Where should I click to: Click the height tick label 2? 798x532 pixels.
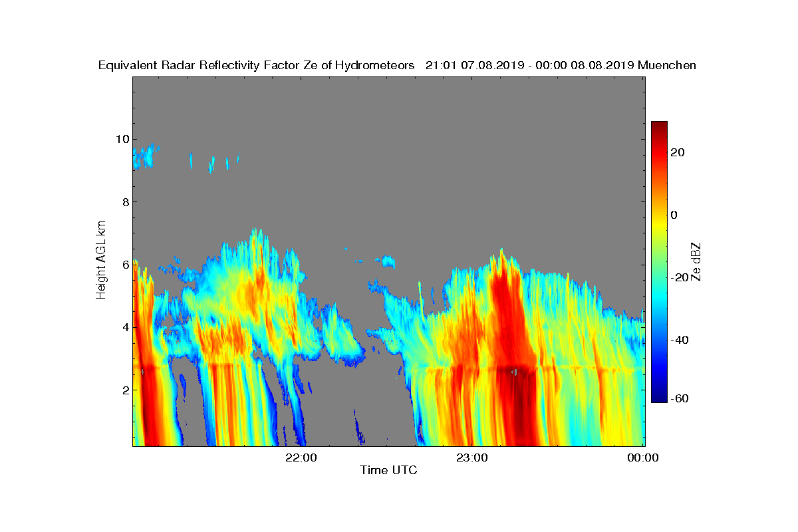124,390
